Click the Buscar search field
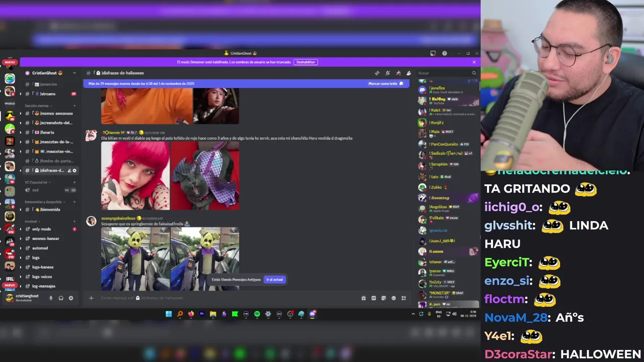 (x=447, y=73)
